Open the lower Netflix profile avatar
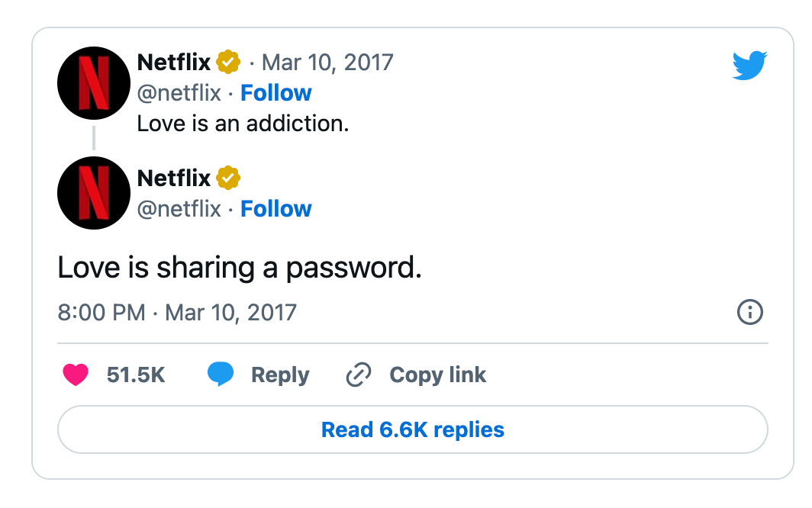This screenshot has width=812, height=508. tap(94, 193)
